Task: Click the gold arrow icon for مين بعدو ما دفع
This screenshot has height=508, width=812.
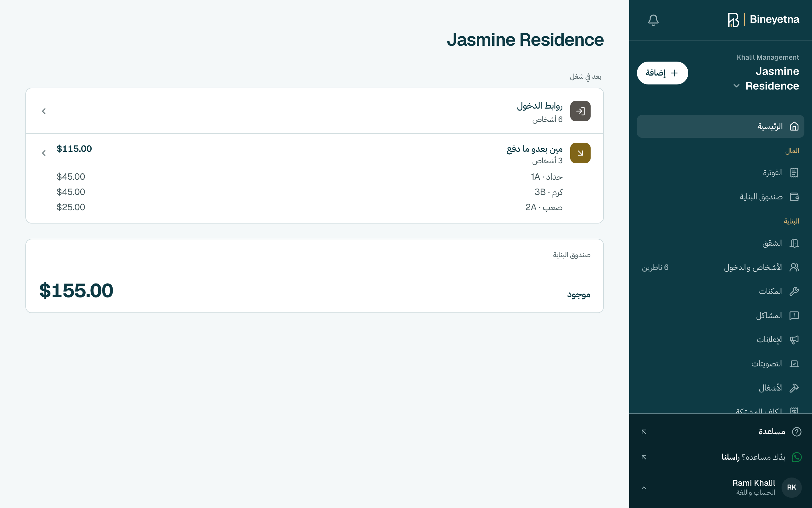Action: click(580, 153)
